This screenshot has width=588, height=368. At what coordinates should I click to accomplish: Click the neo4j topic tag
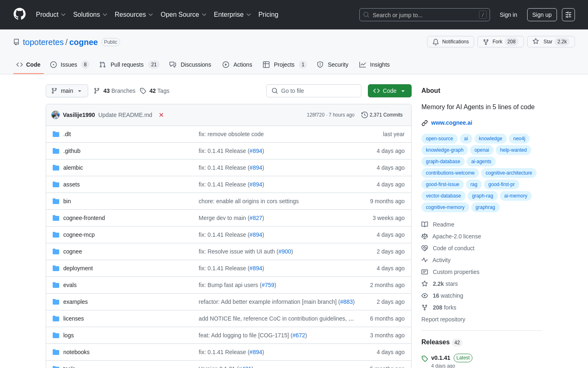519,139
